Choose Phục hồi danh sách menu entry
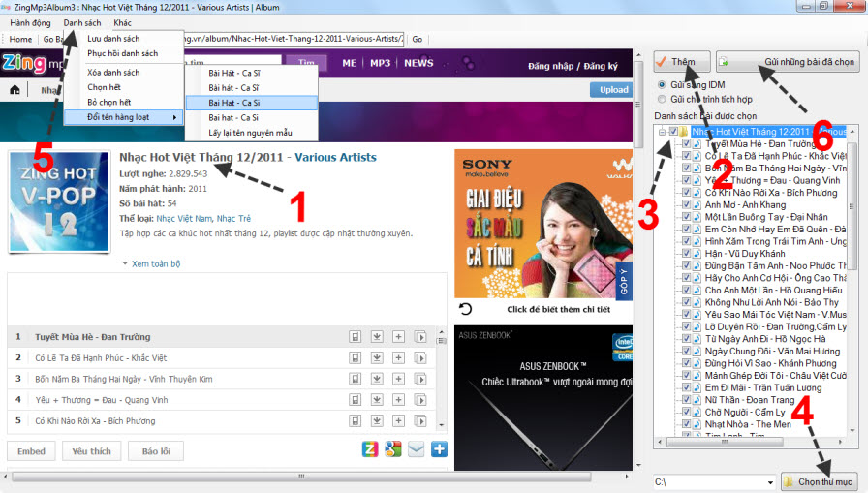This screenshot has height=493, width=868. (123, 53)
